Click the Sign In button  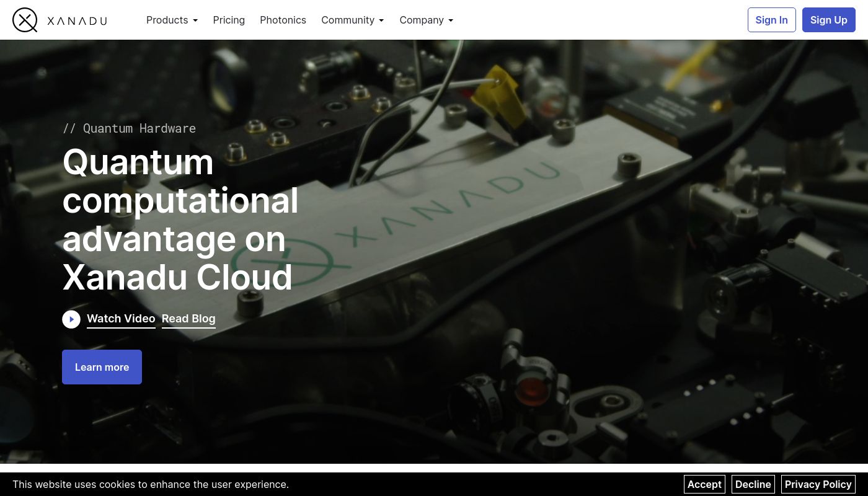click(771, 20)
